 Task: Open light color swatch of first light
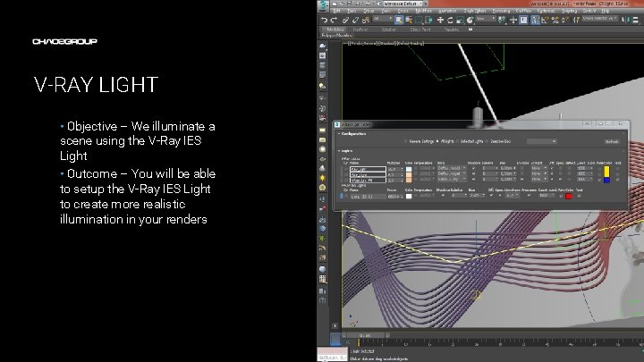coord(409,169)
